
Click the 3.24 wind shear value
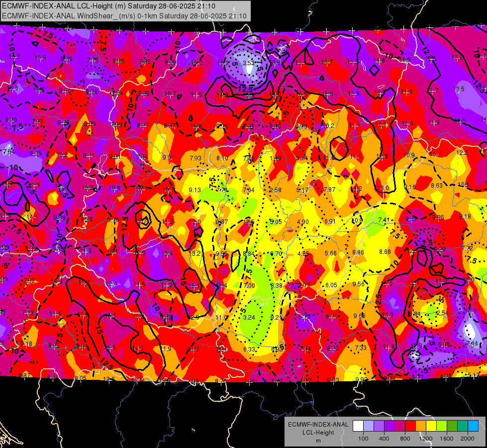click(x=249, y=318)
